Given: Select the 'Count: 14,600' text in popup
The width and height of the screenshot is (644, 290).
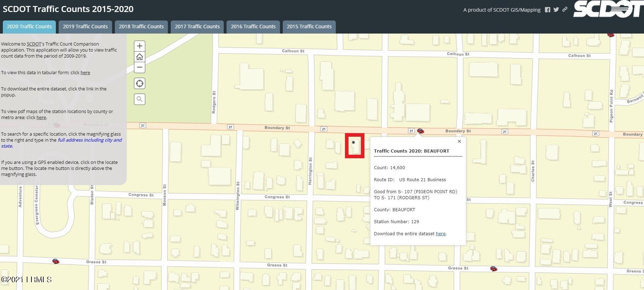Looking at the screenshot, I should (390, 168).
